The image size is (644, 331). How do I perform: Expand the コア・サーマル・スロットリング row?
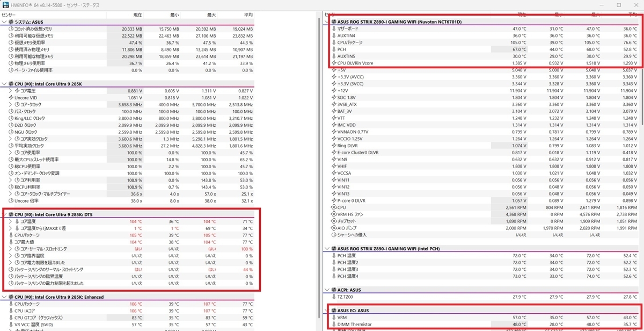click(x=11, y=249)
